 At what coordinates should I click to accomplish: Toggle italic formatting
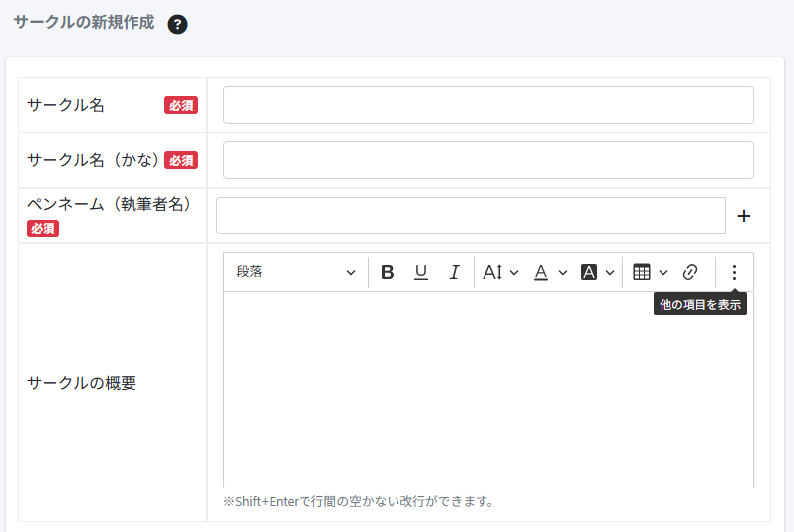[x=454, y=272]
